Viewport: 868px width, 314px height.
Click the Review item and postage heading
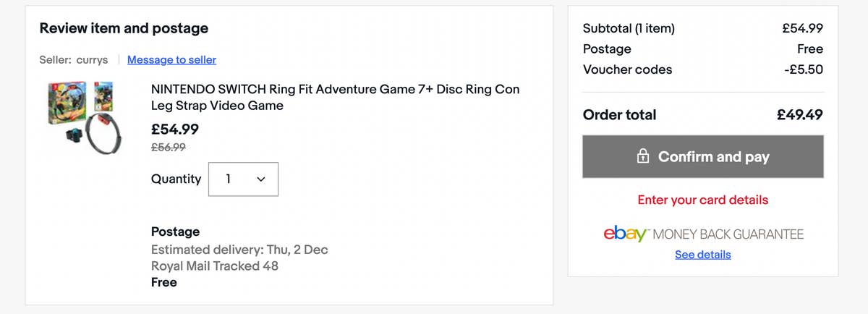(x=124, y=28)
